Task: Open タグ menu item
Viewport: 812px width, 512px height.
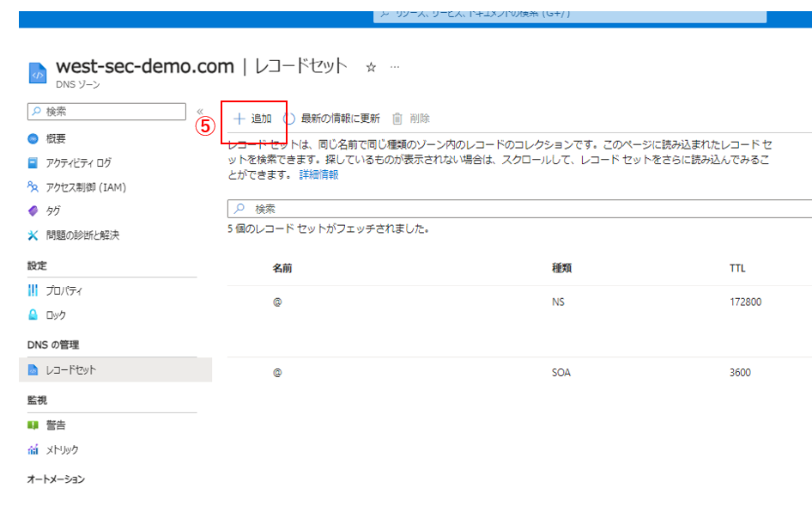Action: (53, 211)
